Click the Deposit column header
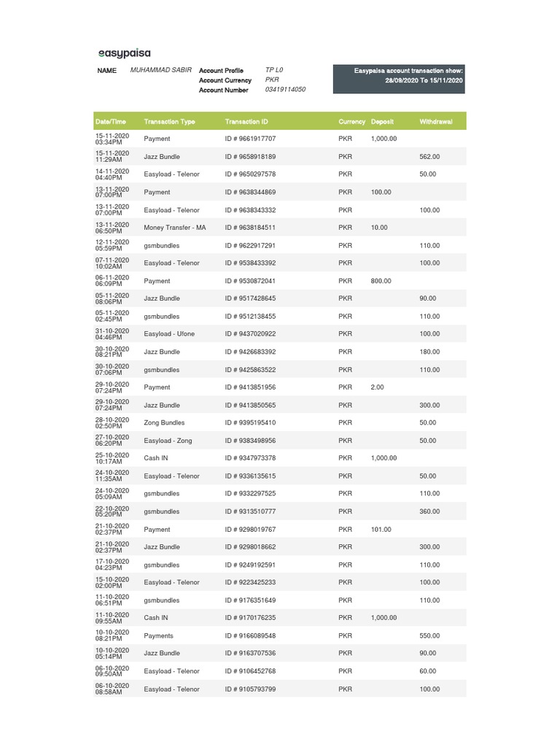 (x=382, y=122)
